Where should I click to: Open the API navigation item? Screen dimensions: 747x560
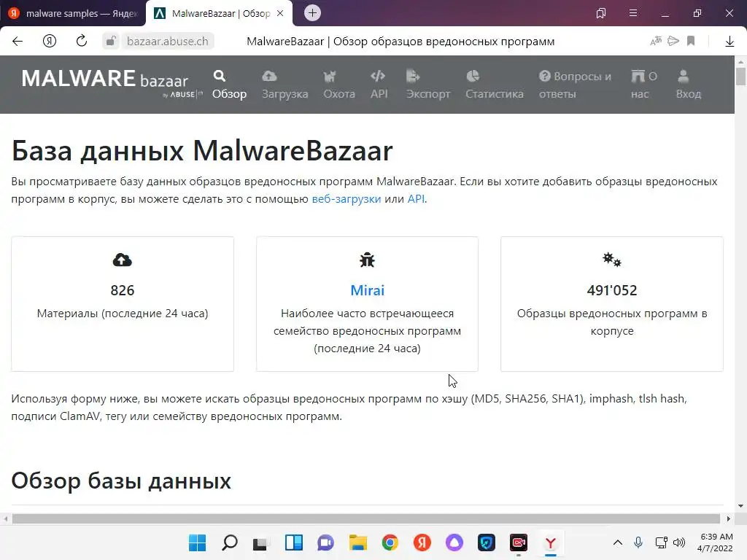[379, 85]
